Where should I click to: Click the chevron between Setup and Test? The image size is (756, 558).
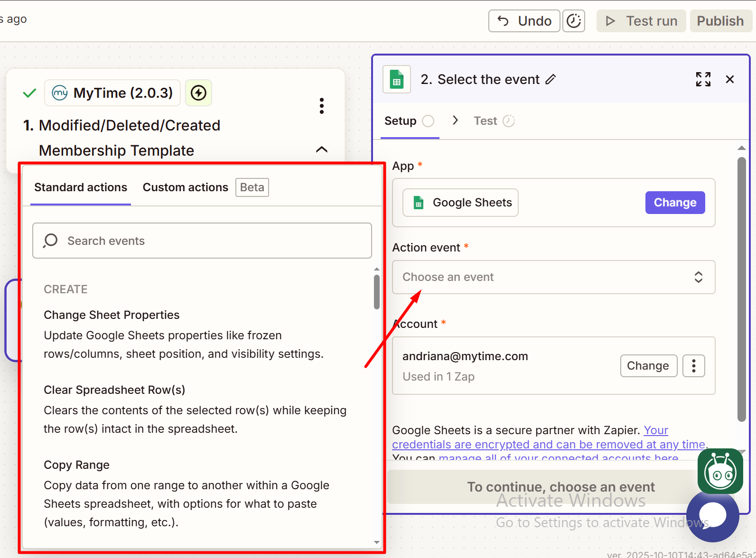point(455,121)
